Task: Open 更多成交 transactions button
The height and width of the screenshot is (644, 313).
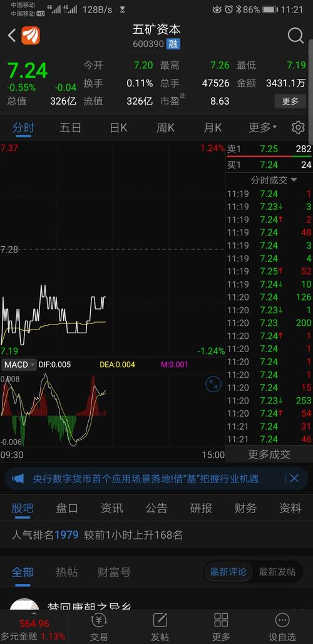Action: coord(269,454)
